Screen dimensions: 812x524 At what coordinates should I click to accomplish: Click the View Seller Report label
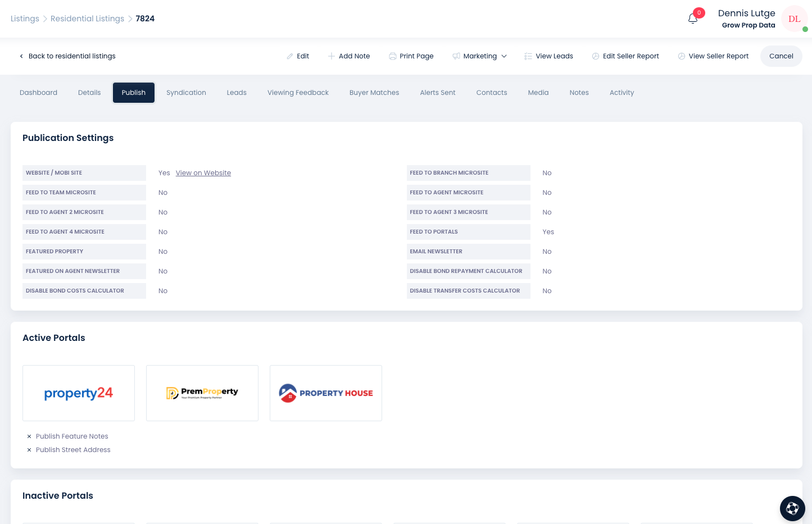coord(719,56)
